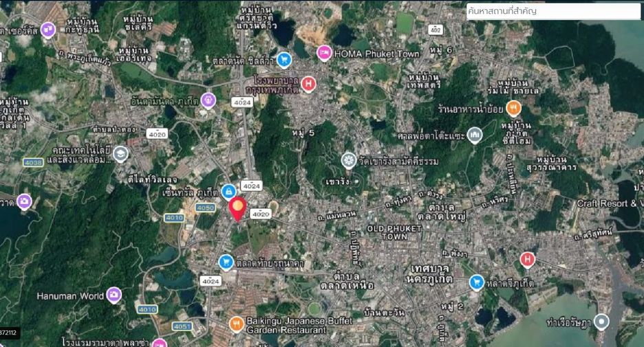
Task: Click the ตลาดนัด ชิลล์วา shopping cart icon
Action: (283, 60)
